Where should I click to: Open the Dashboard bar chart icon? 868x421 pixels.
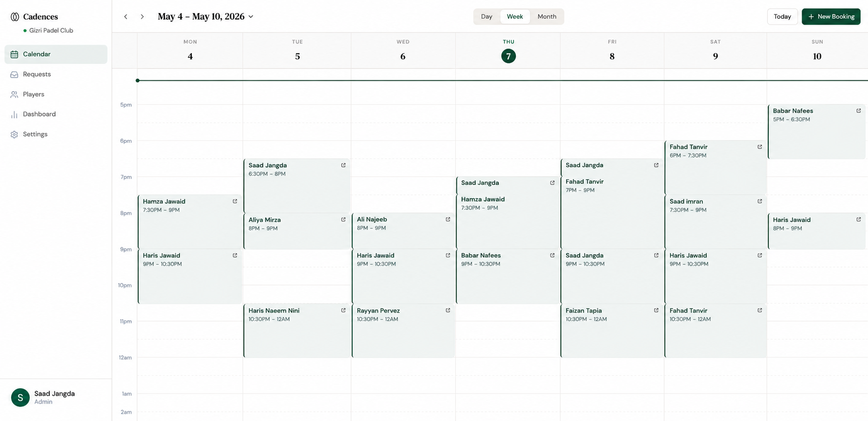point(14,115)
